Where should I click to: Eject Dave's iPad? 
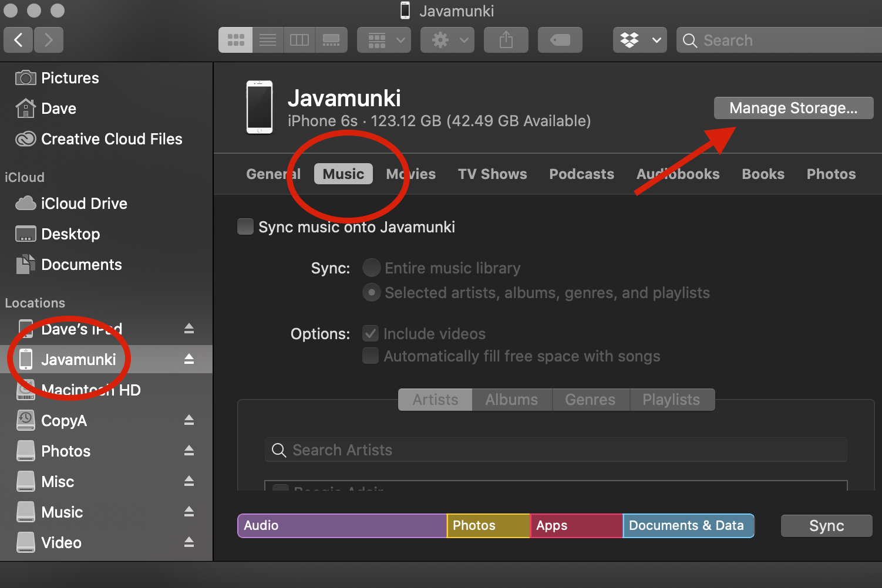pos(189,329)
